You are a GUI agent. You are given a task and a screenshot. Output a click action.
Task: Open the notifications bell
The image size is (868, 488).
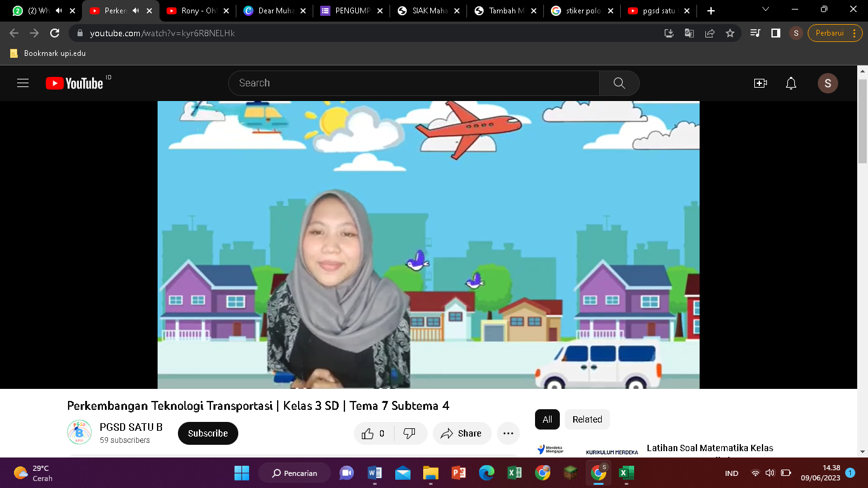click(x=790, y=83)
